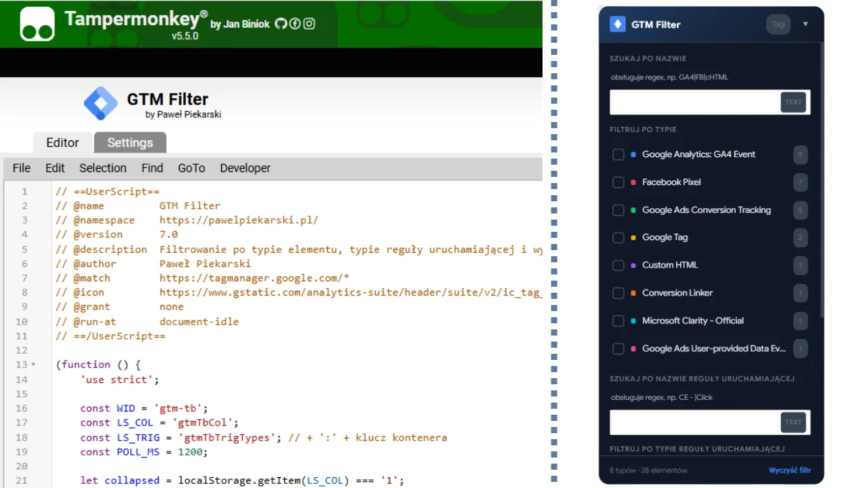The image size is (868, 488).
Task: Click the 'SZUKAJ PO NAZWIE' section heading
Action: (648, 58)
